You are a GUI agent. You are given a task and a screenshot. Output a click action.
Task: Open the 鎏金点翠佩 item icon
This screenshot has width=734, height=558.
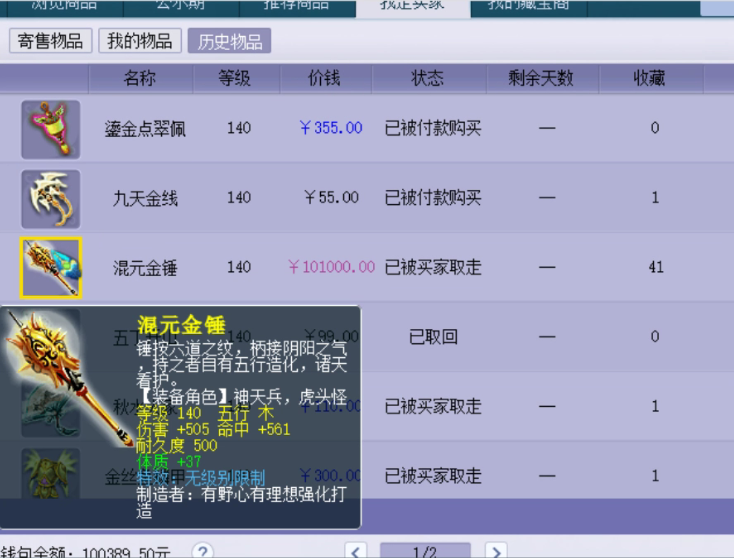pyautogui.click(x=51, y=129)
